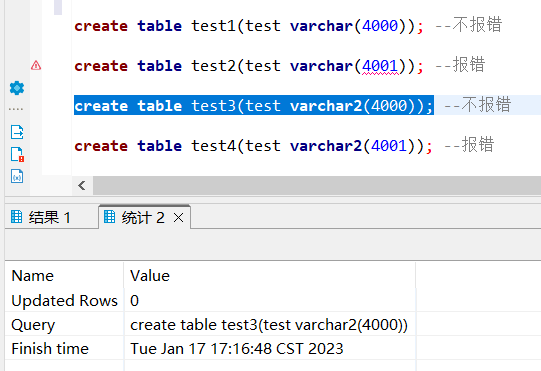Click the grid icon on 结果 1 tab
The width and height of the screenshot is (541, 371).
point(16,217)
